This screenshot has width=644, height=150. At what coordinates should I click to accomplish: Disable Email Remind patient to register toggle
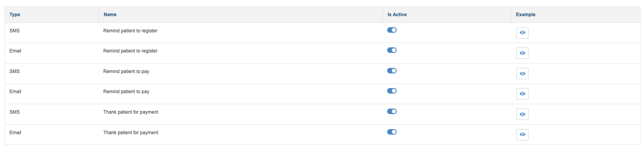pyautogui.click(x=392, y=50)
